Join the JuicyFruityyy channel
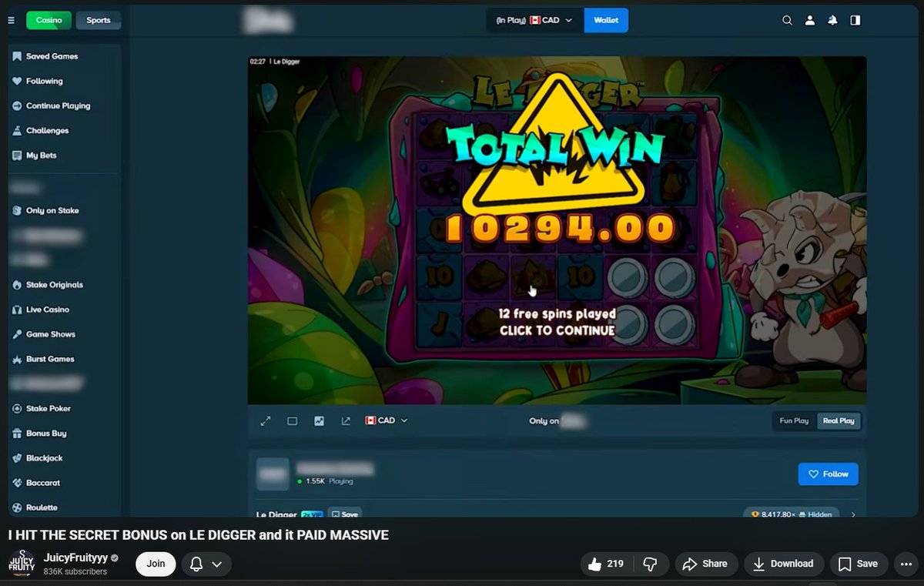The width and height of the screenshot is (924, 586). coord(156,564)
